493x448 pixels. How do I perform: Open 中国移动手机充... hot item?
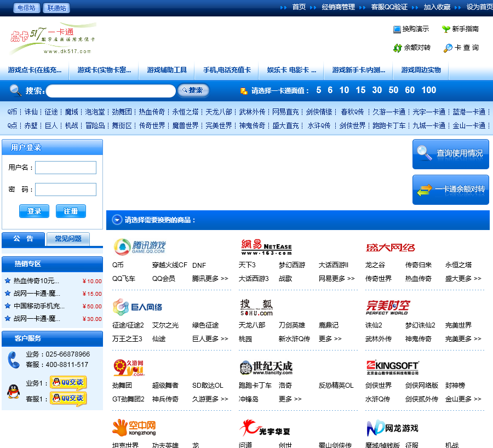point(39,306)
